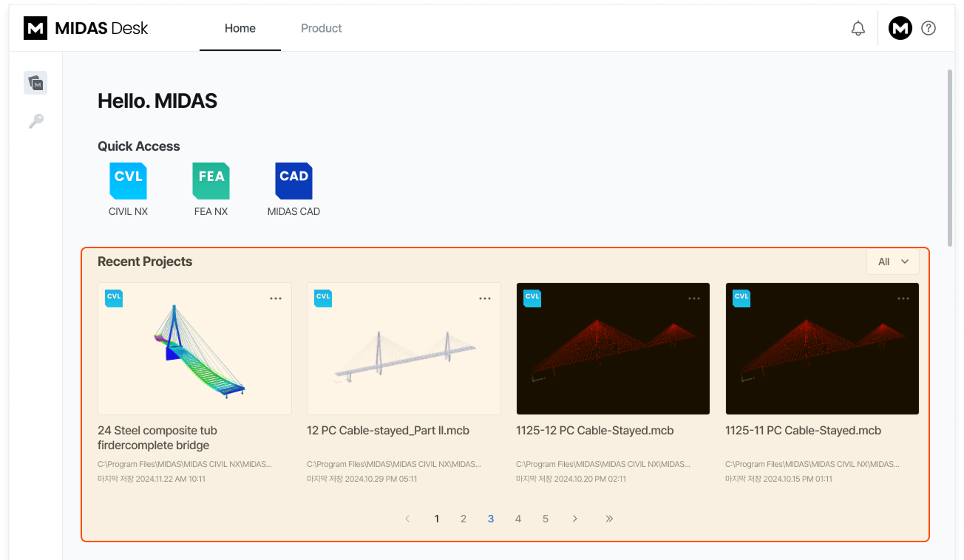Click CVL badge on 1125-11 PC Cable-Stayed card

[x=741, y=298]
